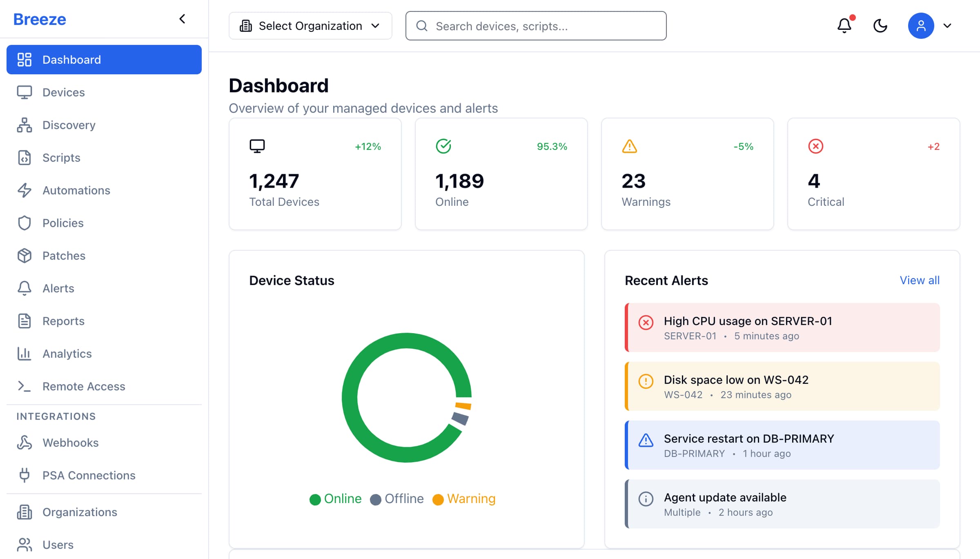Screen dimensions: 980x559
Task: Click the search devices input field
Action: pyautogui.click(x=536, y=26)
